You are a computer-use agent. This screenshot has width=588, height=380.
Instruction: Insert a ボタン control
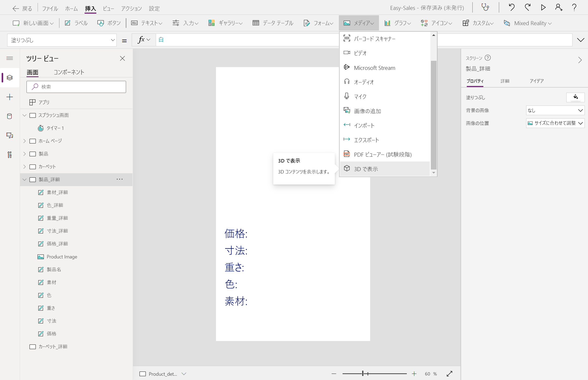coord(109,23)
